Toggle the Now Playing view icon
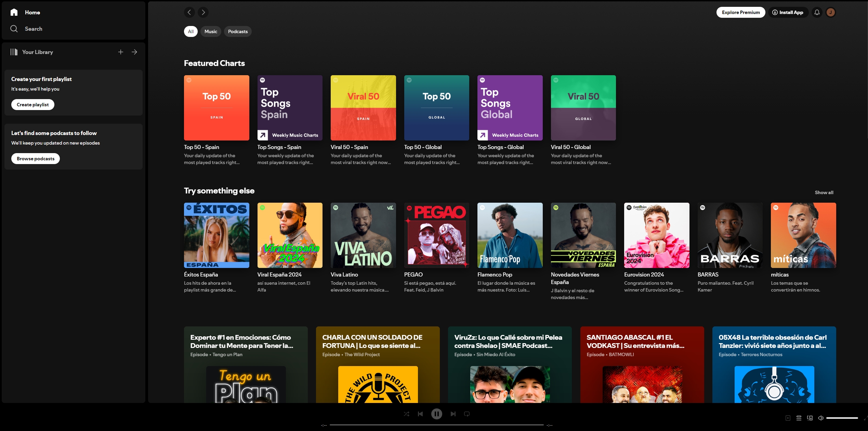This screenshot has height=431, width=868. tap(788, 418)
